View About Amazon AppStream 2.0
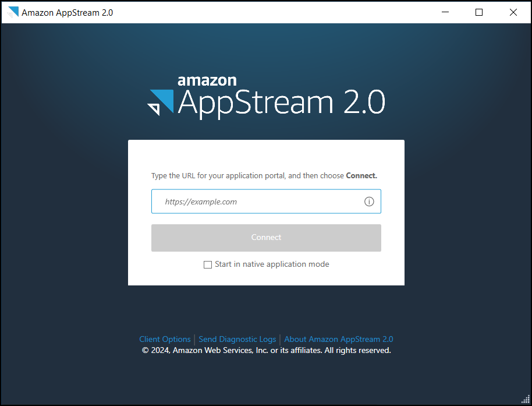Viewport: 532px width, 406px height. (339, 339)
